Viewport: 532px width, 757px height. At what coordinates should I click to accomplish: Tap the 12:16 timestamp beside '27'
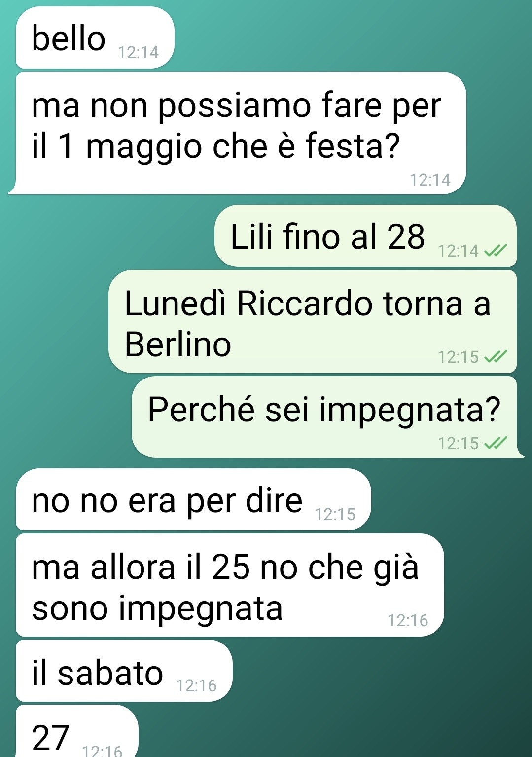(102, 751)
